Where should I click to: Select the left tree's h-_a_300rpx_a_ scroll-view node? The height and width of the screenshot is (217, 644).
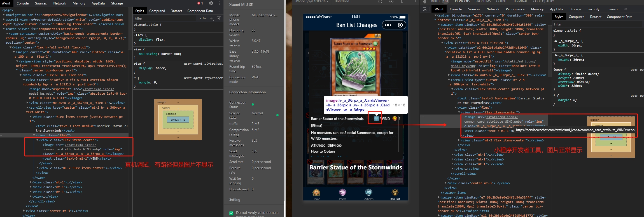tap(76, 109)
